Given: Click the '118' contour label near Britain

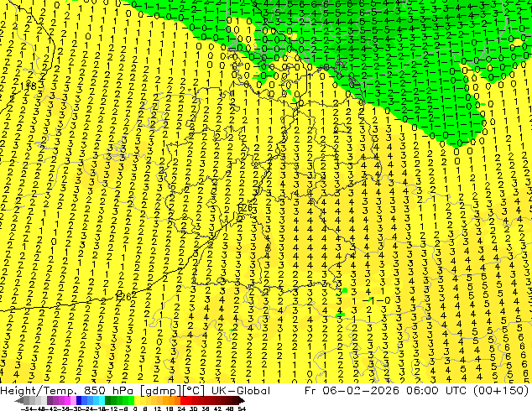Looking at the screenshot, I should pyautogui.click(x=28, y=86).
